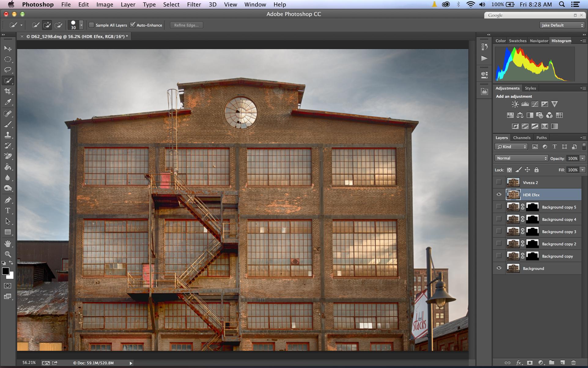Enable Sample All Layers checkbox
Image resolution: width=588 pixels, height=368 pixels.
pyautogui.click(x=91, y=25)
